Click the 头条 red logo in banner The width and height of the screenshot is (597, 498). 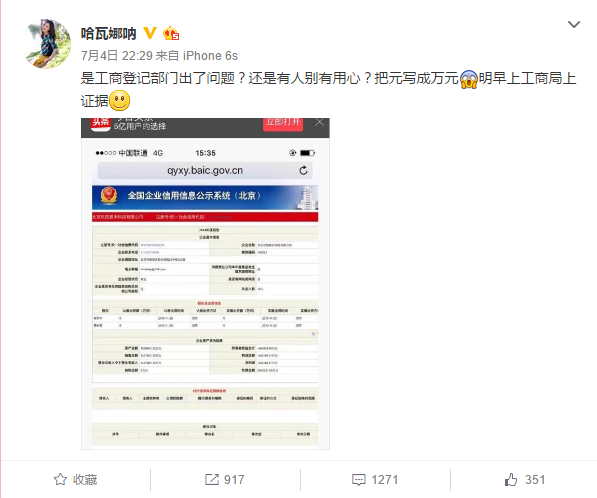pyautogui.click(x=100, y=124)
